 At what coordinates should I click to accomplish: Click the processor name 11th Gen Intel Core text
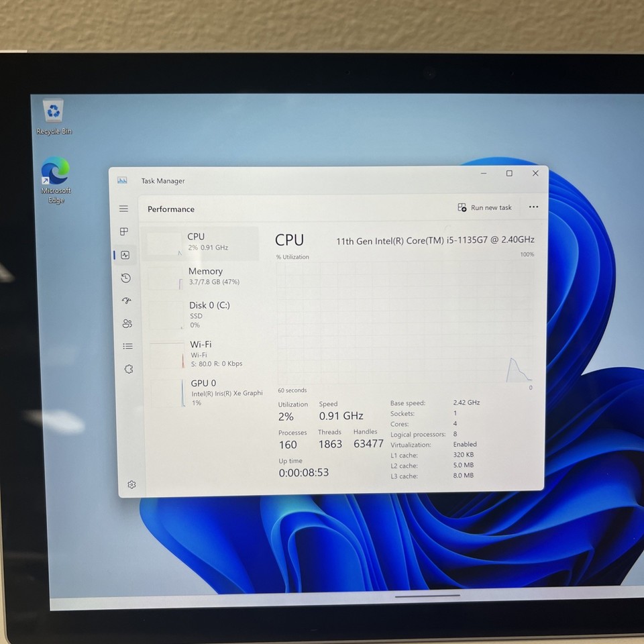(435, 241)
